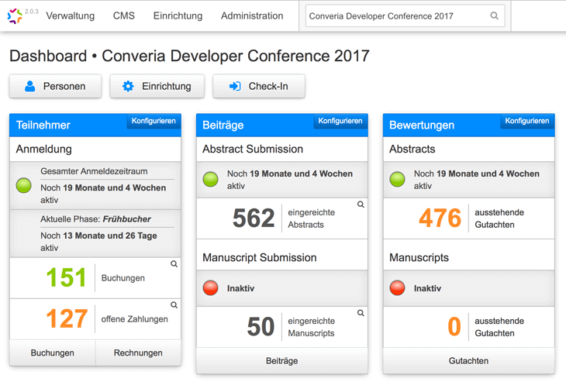This screenshot has height=392, width=566.
Task: Click magnifier icon next to 151 Buchungen
Action: (x=174, y=264)
